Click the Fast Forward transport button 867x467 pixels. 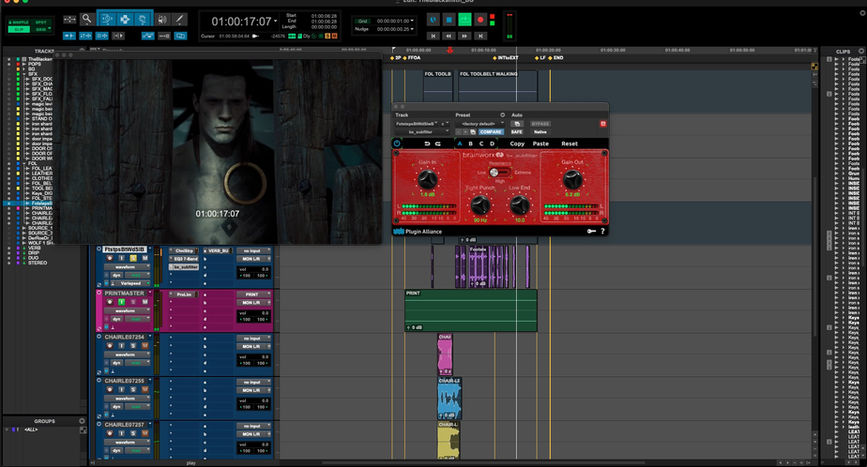pyautogui.click(x=465, y=36)
